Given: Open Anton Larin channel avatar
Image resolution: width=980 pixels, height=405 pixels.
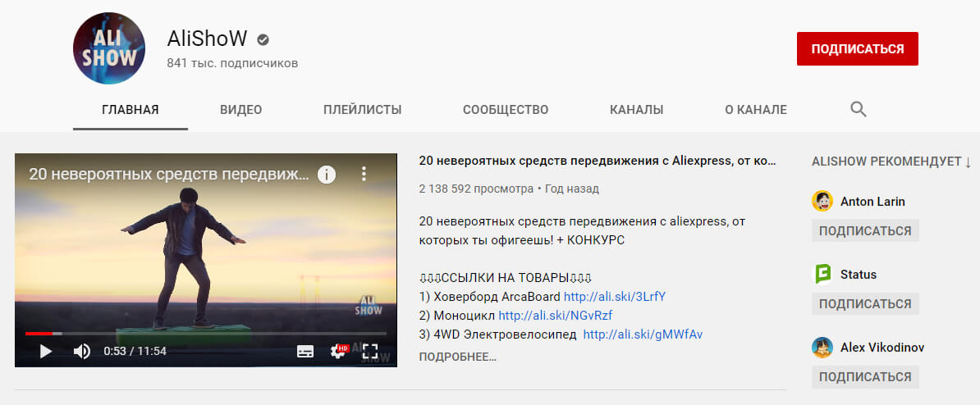Looking at the screenshot, I should (x=822, y=201).
